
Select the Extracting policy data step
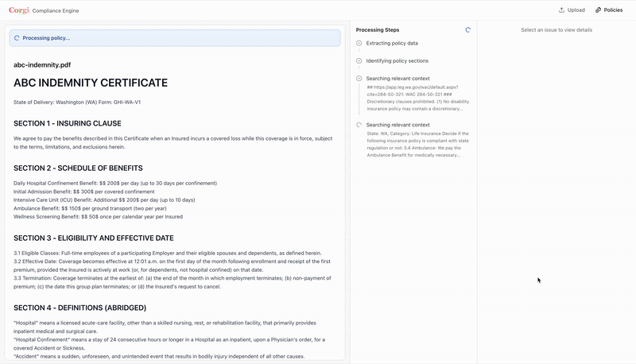[x=392, y=43]
